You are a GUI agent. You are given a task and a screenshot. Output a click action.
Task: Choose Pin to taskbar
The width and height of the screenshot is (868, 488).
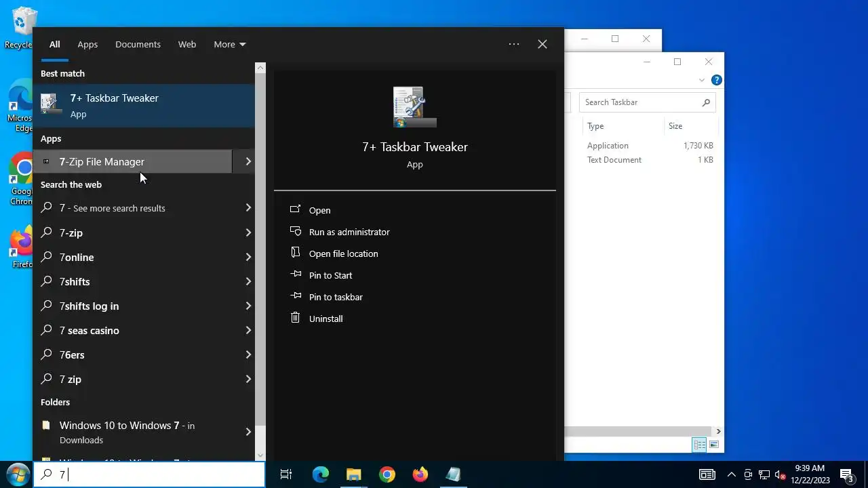pyautogui.click(x=336, y=297)
